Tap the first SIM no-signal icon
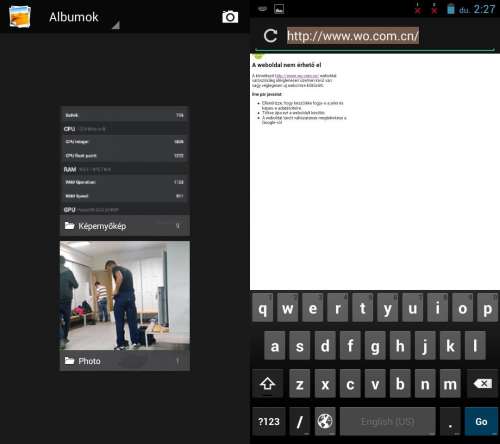This screenshot has height=444, width=500. tap(418, 9)
